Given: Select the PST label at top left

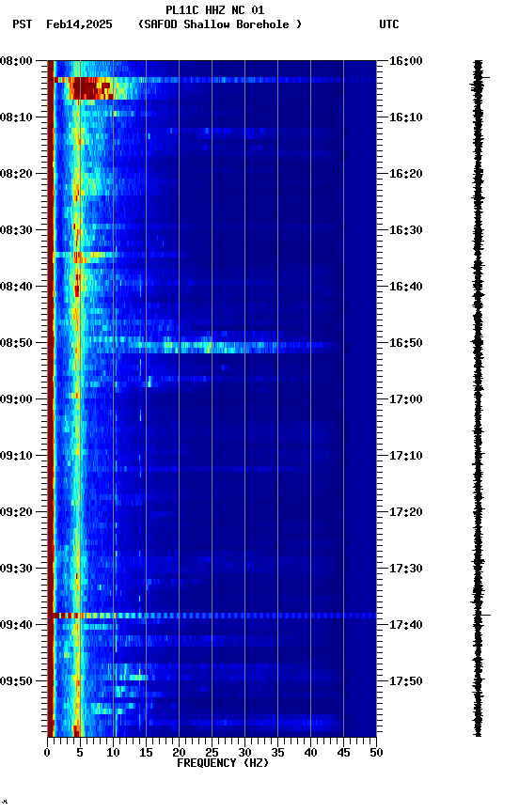Looking at the screenshot, I should click(23, 24).
